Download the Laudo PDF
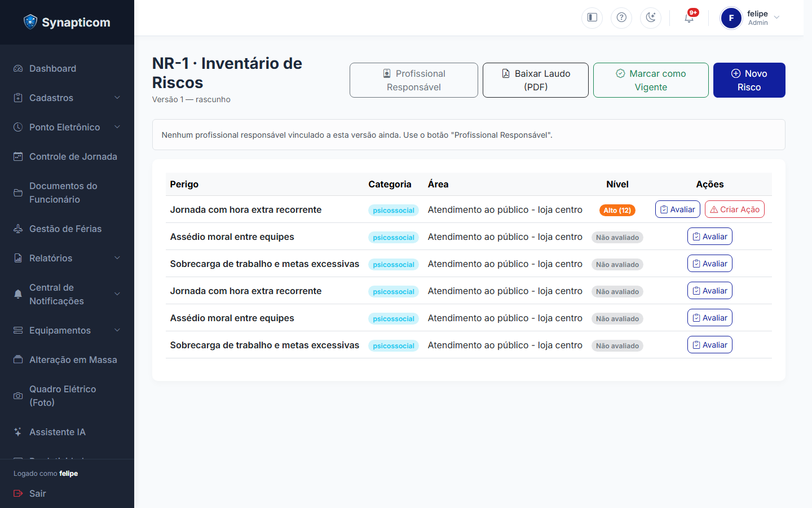The image size is (812, 508). 536,80
